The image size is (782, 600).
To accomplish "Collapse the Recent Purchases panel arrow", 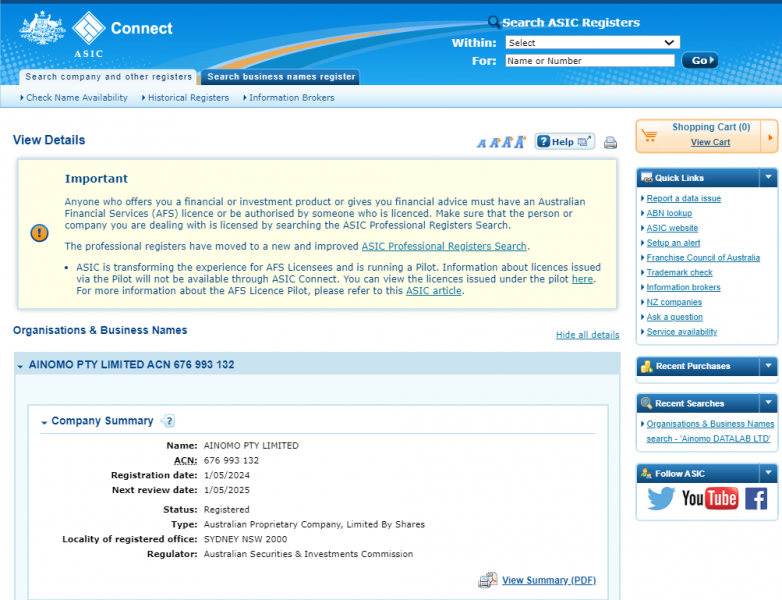I will [x=768, y=366].
